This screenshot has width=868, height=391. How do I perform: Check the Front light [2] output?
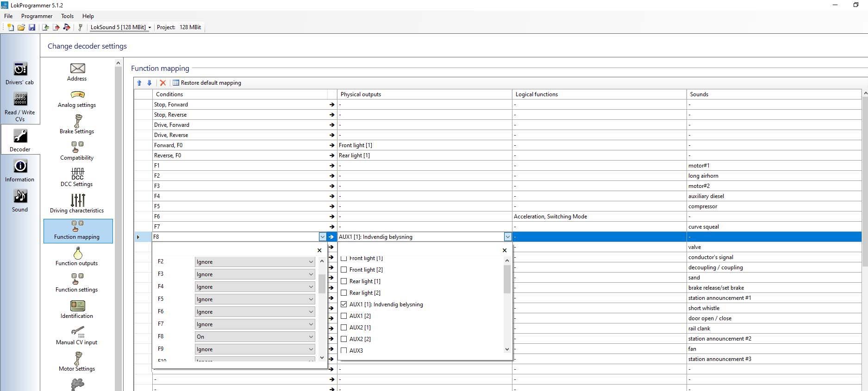point(344,270)
